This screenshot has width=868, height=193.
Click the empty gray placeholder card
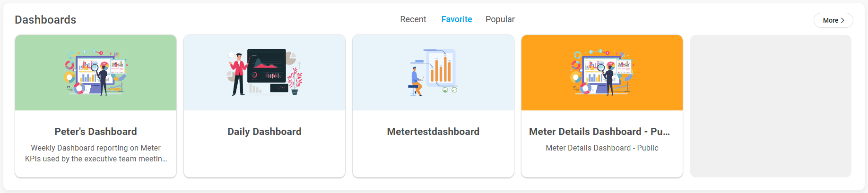pos(771,106)
